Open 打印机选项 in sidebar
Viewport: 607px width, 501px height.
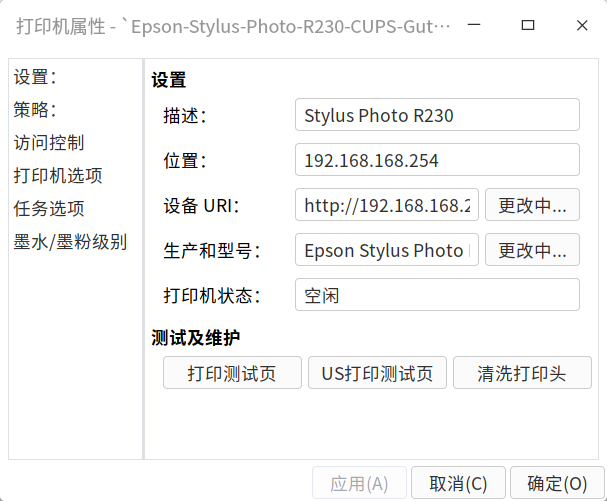[x=58, y=176]
